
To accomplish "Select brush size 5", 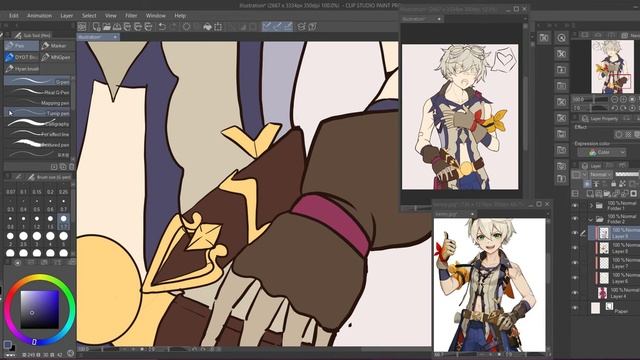I will click(x=63, y=239).
